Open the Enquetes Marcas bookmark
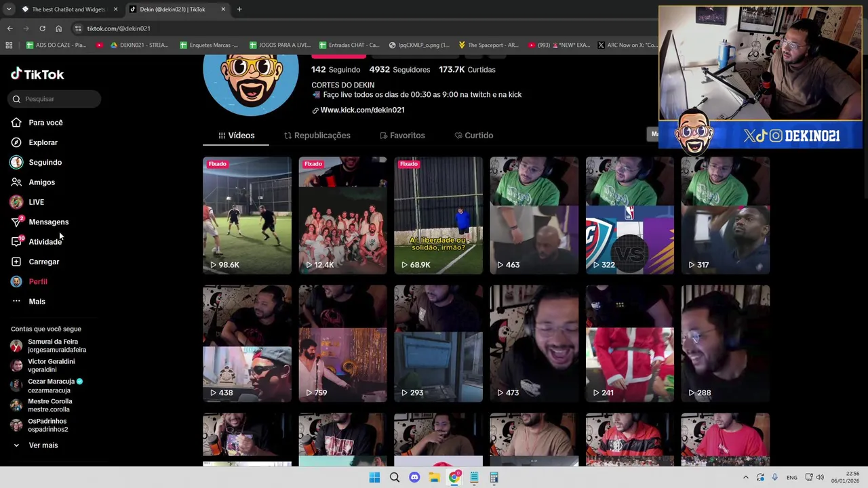This screenshot has height=488, width=868. coord(209,45)
